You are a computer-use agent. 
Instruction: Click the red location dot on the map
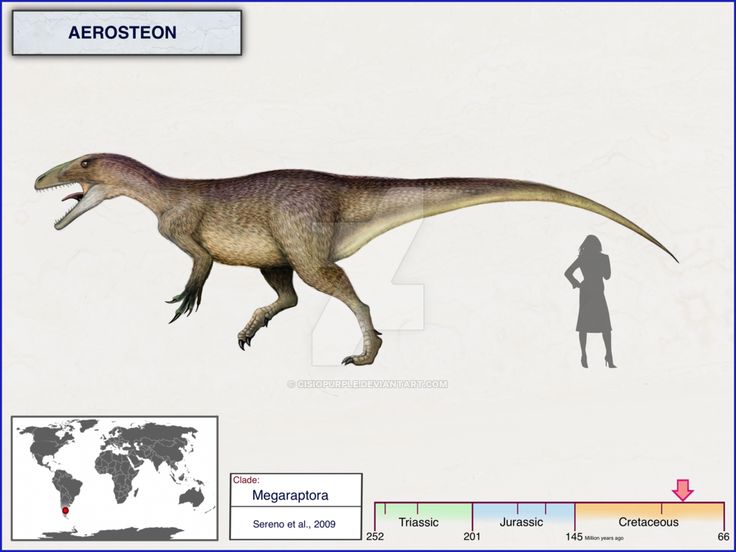click(65, 510)
